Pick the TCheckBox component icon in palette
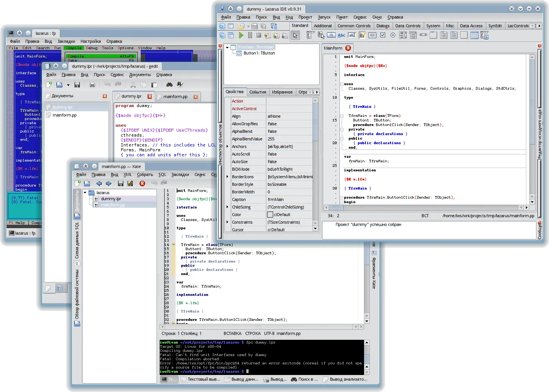Viewport: 549px width, 392px height. click(383, 35)
